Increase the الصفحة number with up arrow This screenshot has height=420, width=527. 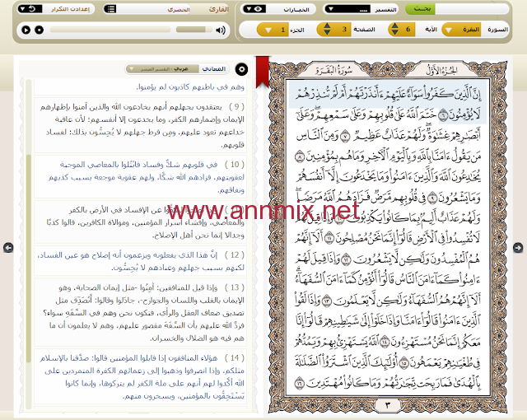(x=327, y=26)
